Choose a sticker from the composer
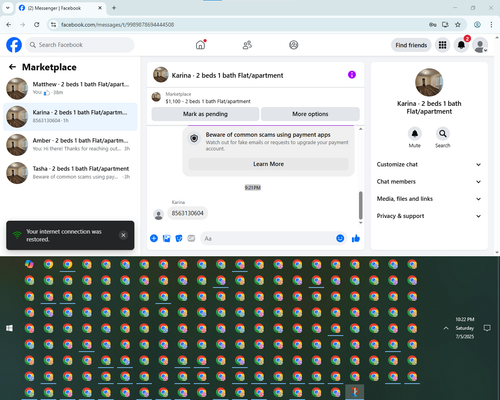This screenshot has height=400, width=500. pyautogui.click(x=179, y=238)
